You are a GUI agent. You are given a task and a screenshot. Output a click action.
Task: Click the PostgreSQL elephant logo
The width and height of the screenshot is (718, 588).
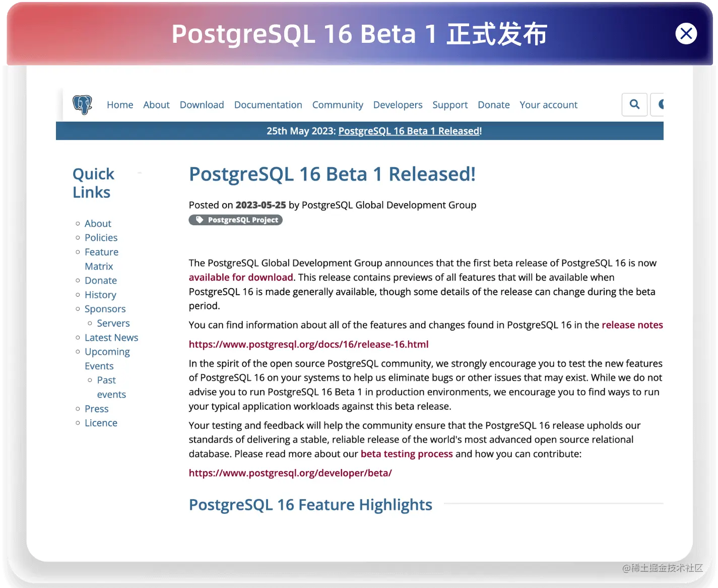[82, 105]
